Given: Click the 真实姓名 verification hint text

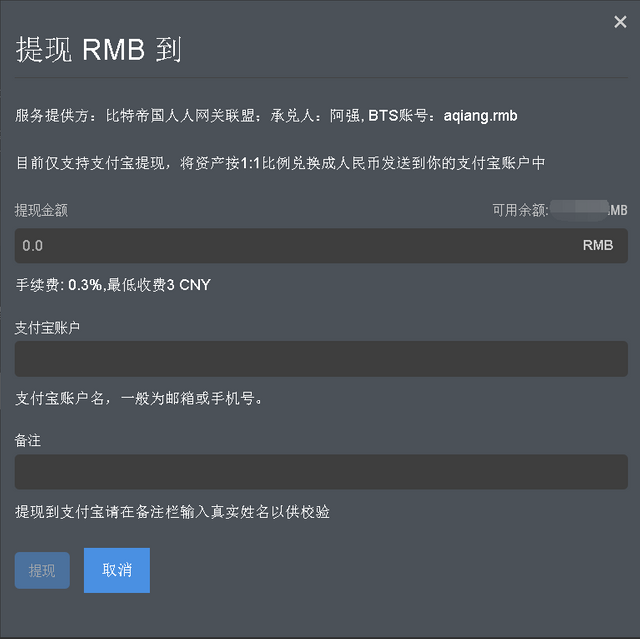Looking at the screenshot, I should 172,512.
